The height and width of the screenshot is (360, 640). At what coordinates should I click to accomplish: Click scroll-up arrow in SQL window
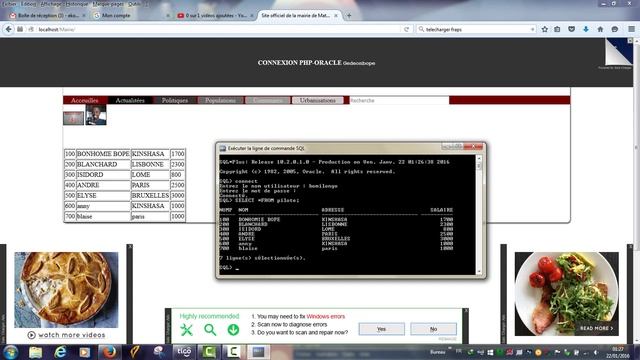point(479,158)
